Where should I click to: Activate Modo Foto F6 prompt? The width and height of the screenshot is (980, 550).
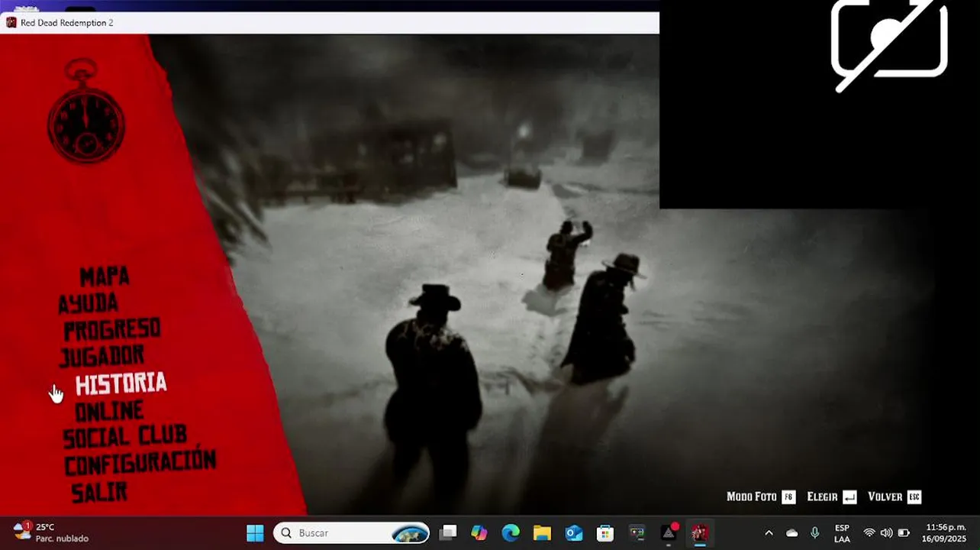(760, 497)
